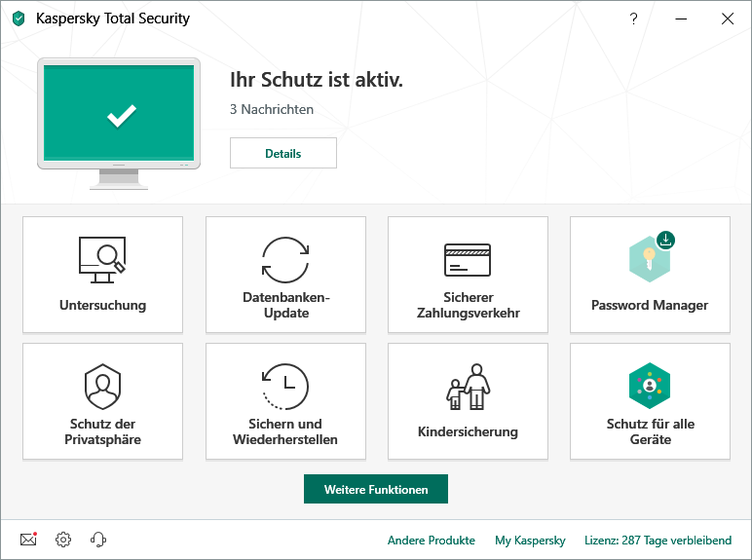Click the Details button
752x560 pixels.
(x=283, y=153)
